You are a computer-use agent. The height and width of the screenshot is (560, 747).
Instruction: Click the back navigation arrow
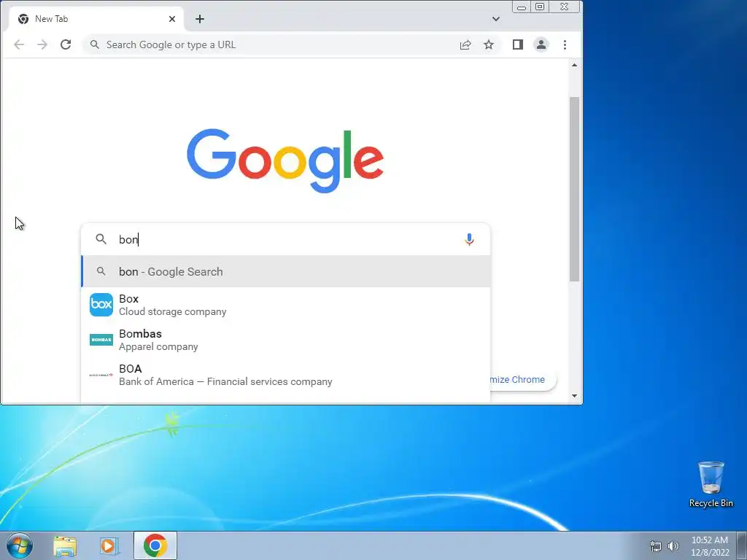pyautogui.click(x=18, y=44)
